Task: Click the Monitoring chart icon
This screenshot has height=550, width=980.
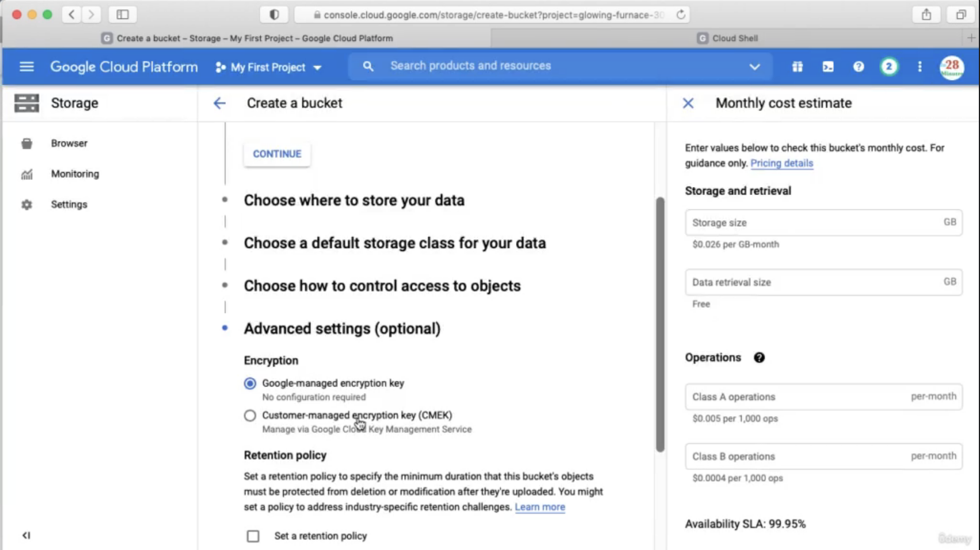Action: point(26,174)
